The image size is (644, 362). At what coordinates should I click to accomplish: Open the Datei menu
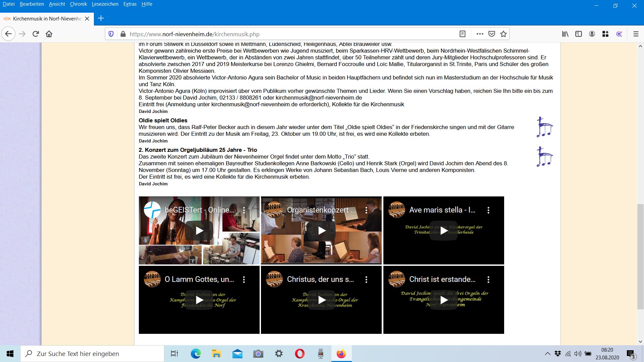click(9, 4)
